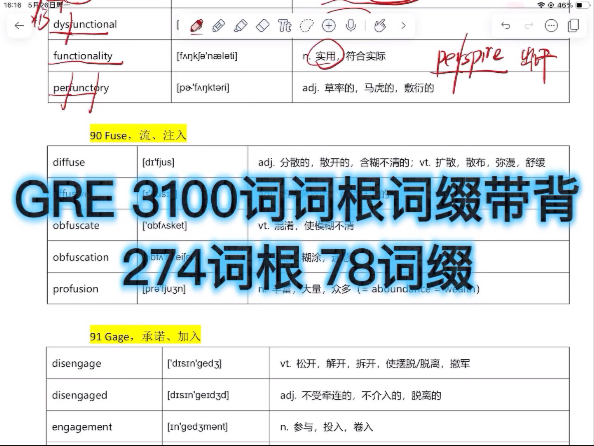Tap the word diffuse in table
Image resolution: width=594 pixels, height=446 pixels.
click(69, 162)
